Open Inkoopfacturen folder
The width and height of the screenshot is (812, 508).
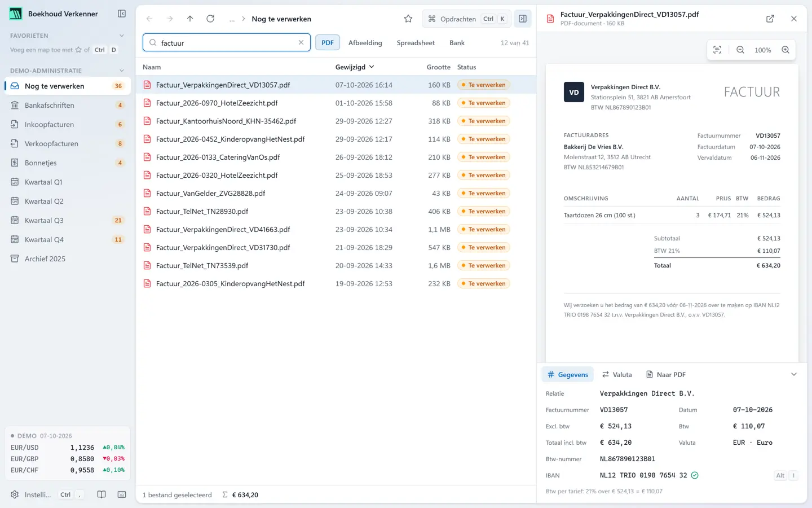(68, 124)
